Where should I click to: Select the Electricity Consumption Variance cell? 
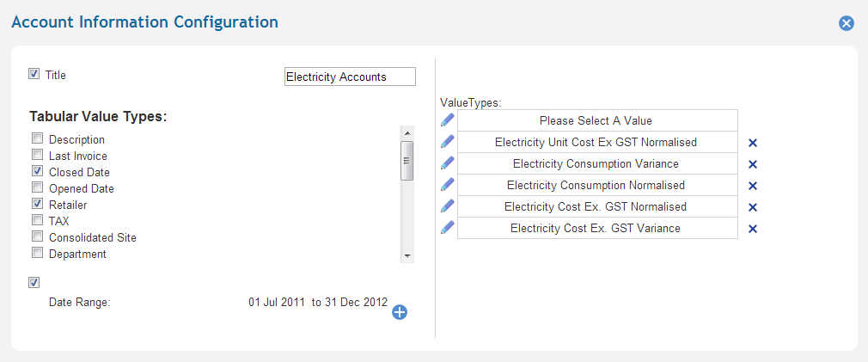point(596,163)
